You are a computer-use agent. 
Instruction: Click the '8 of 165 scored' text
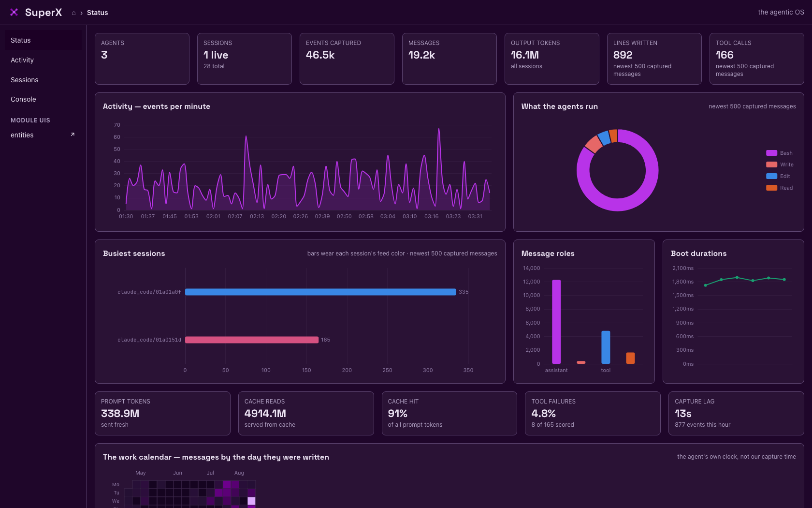553,425
